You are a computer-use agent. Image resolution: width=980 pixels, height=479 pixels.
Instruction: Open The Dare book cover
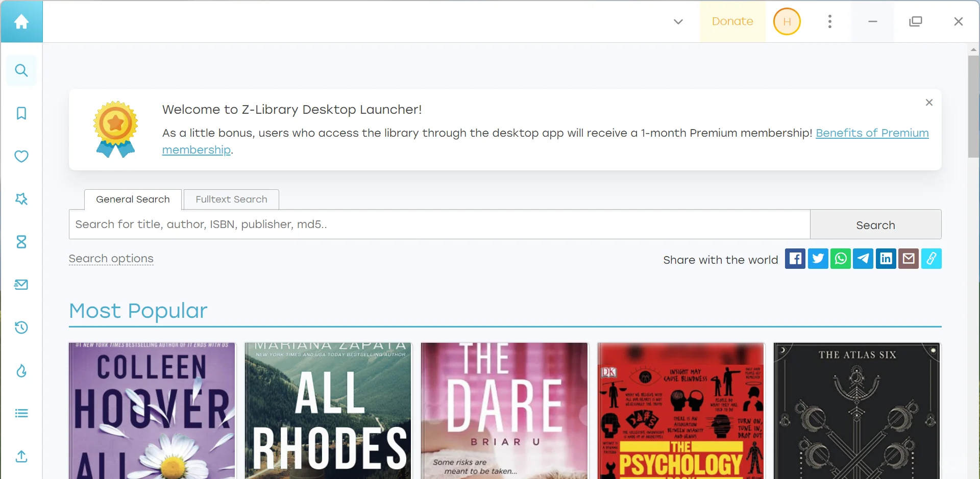[504, 411]
